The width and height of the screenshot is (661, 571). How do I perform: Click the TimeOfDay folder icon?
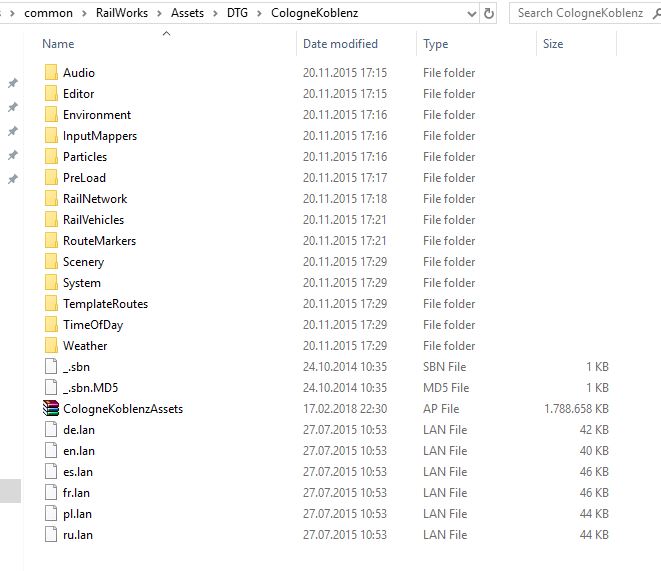tap(51, 324)
